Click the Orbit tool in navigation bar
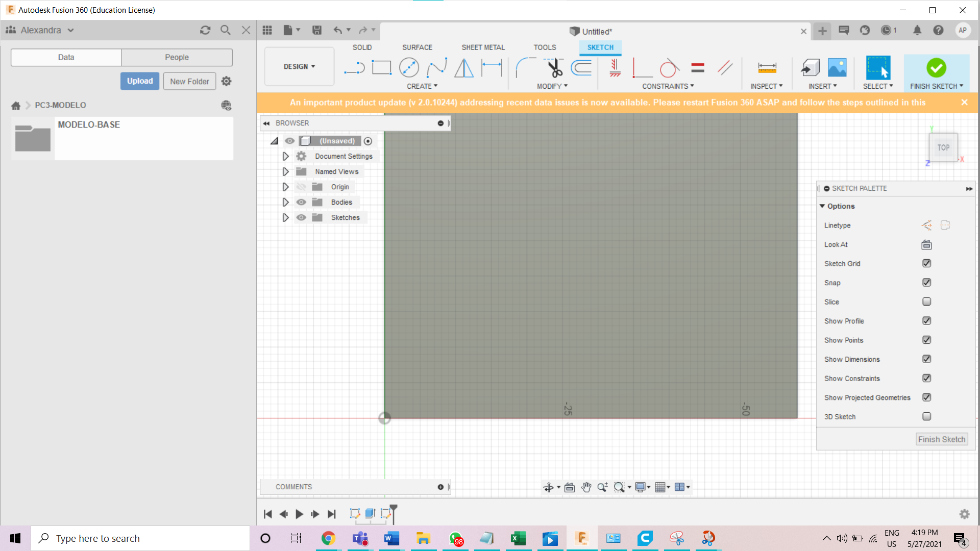980x551 pixels. click(x=549, y=487)
